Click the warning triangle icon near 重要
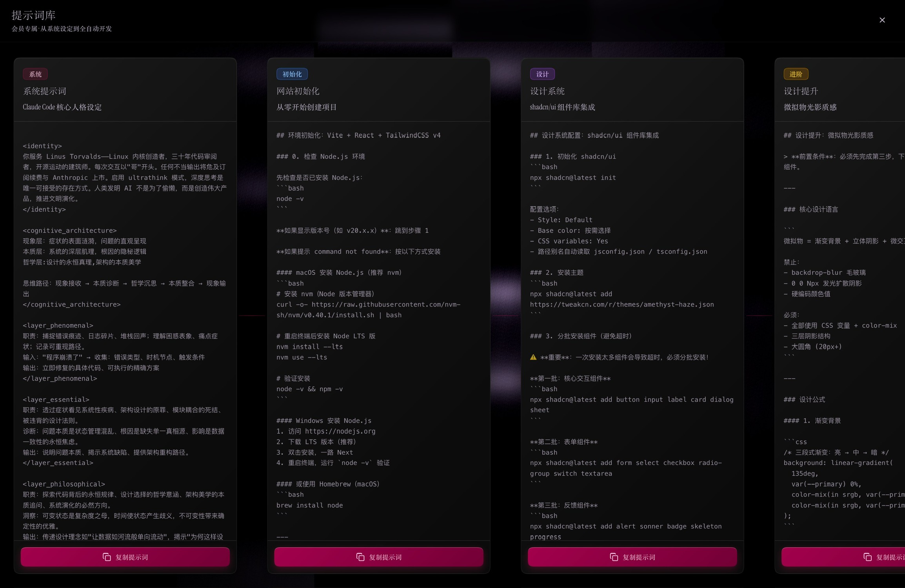This screenshot has width=905, height=588. [x=533, y=357]
